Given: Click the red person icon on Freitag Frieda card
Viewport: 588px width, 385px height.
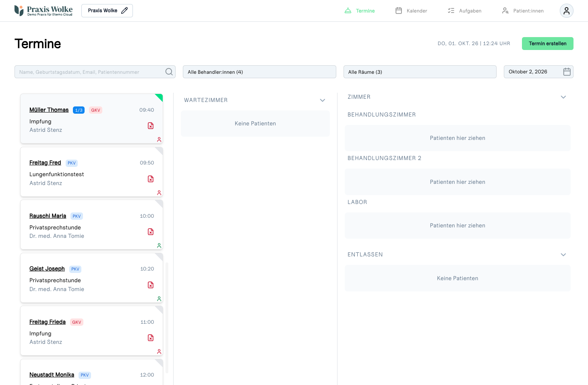Looking at the screenshot, I should pos(159,352).
